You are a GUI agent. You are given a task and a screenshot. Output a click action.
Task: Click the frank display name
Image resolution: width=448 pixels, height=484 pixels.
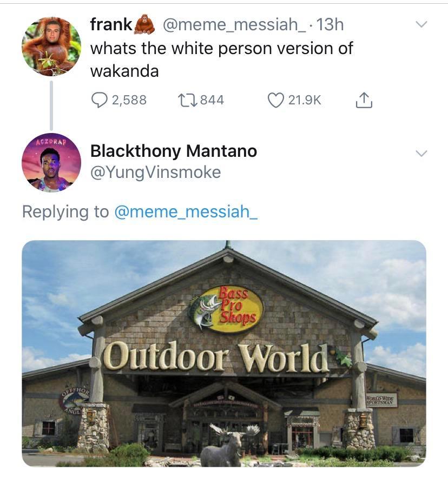tap(111, 24)
